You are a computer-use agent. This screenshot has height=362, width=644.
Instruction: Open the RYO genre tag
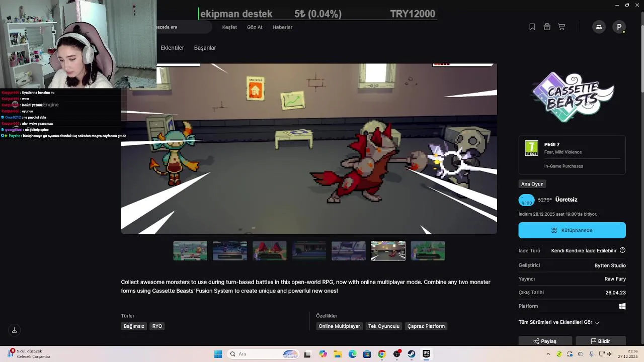[x=157, y=326]
